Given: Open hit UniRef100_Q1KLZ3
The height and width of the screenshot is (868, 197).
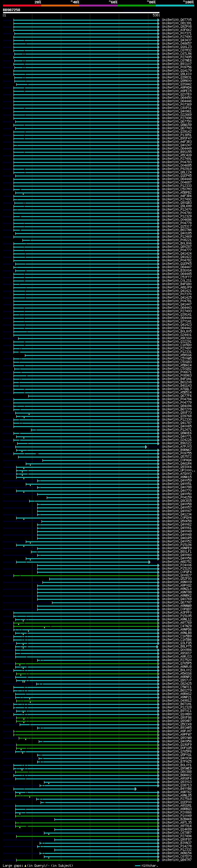Looking at the screenshot, I should pos(176,47).
